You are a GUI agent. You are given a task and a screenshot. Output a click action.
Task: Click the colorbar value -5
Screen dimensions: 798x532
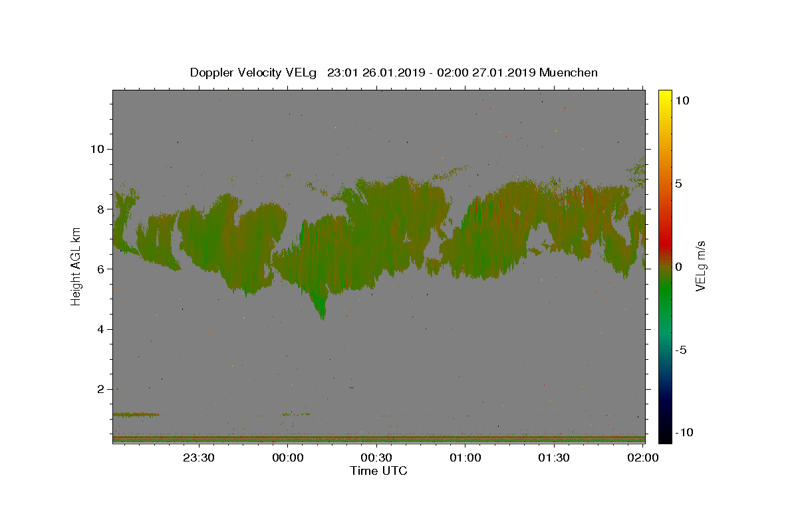tap(681, 350)
